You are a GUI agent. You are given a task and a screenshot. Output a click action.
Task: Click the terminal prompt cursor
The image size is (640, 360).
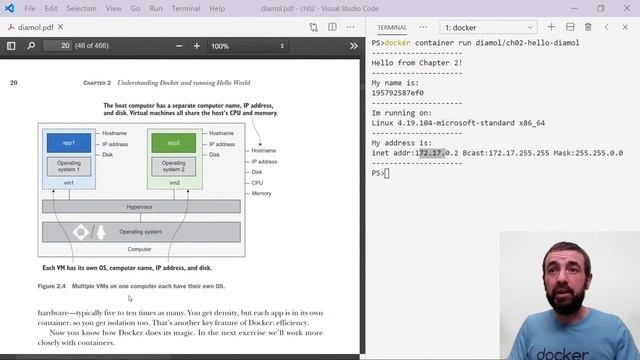(x=387, y=173)
